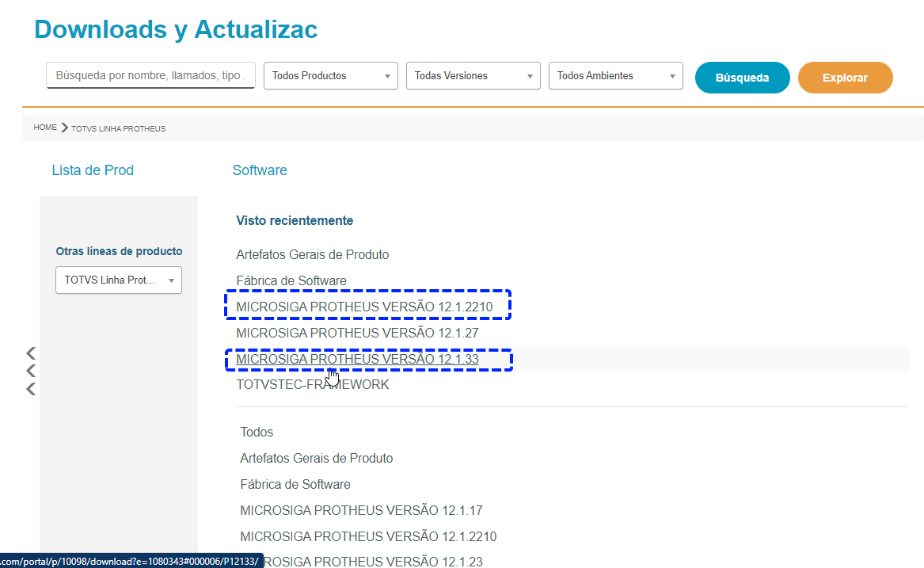Select MICROSIGA PROTHEUS VERSÃO 12.1.27
The image size is (924, 568).
pos(356,333)
